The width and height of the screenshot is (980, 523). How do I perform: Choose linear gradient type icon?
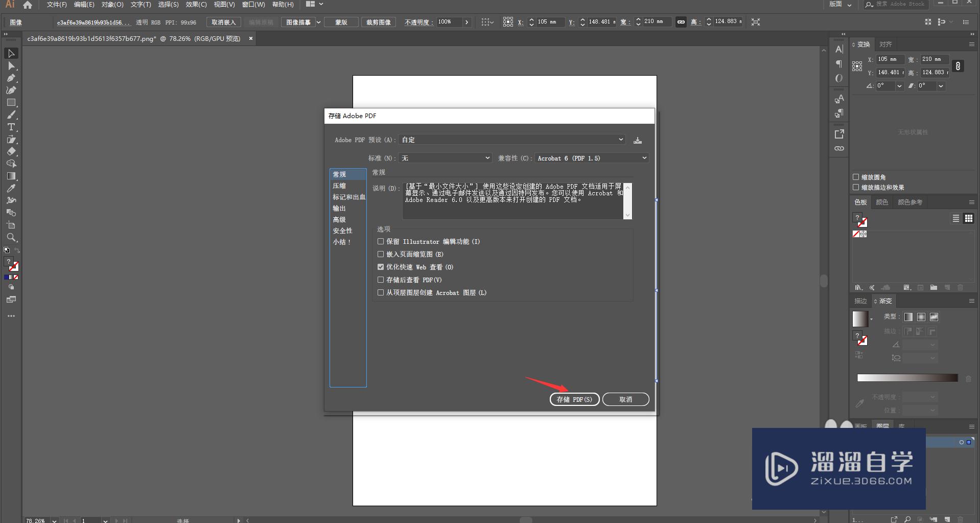[908, 317]
